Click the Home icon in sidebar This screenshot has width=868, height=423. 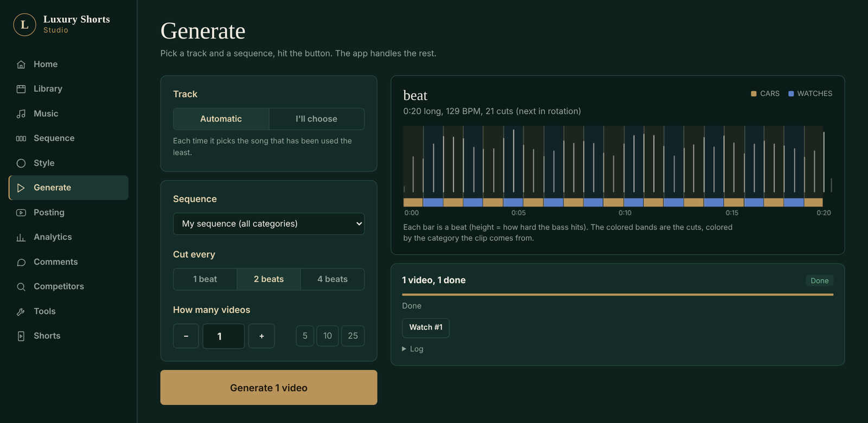click(x=21, y=65)
